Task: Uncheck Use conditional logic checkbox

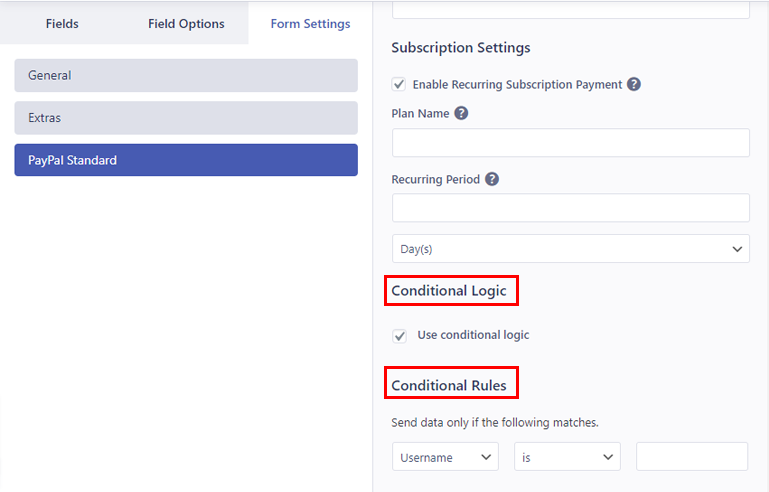Action: (x=400, y=336)
